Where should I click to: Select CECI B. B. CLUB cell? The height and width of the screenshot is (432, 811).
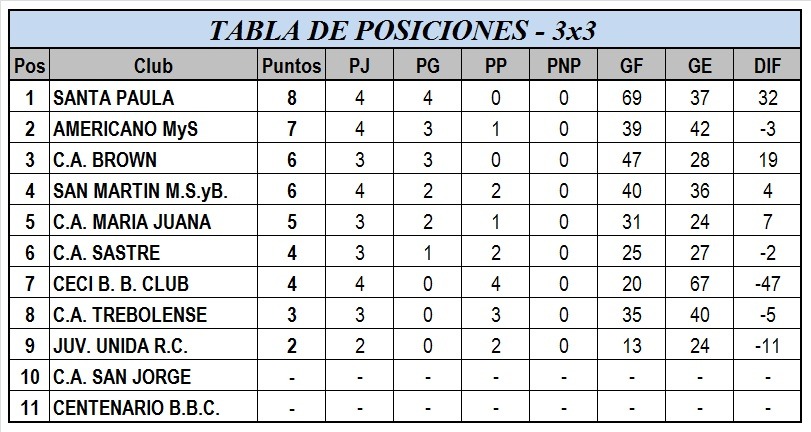coord(154,284)
